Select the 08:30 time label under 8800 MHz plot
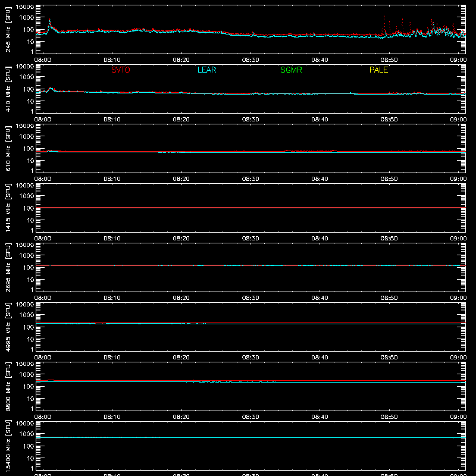Image resolution: width=476 pixels, height=476 pixels. (x=250, y=417)
